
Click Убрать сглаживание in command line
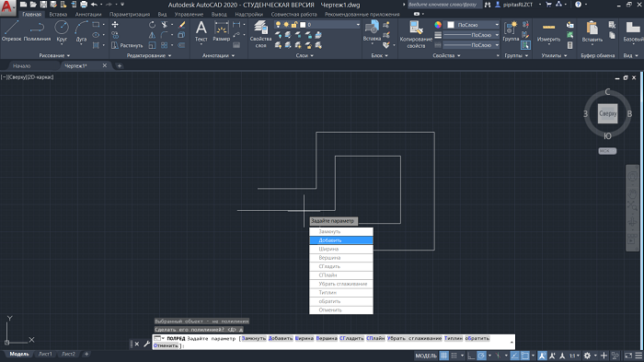(414, 338)
